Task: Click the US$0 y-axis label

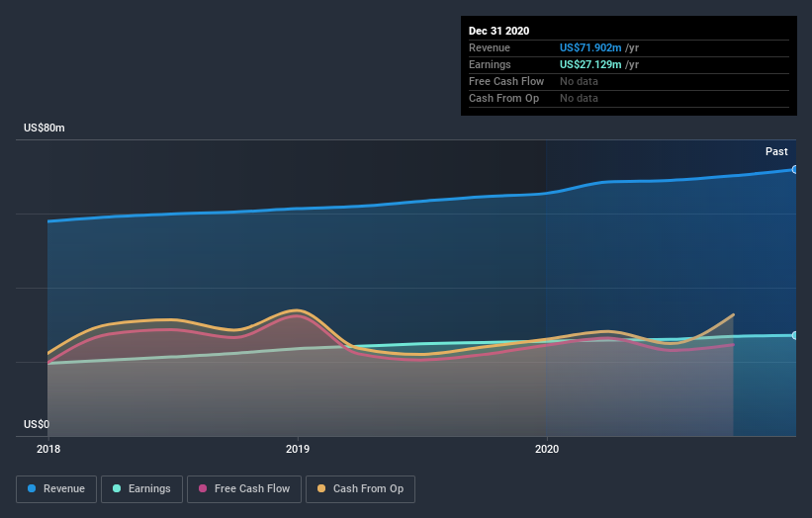Action: pyautogui.click(x=37, y=424)
